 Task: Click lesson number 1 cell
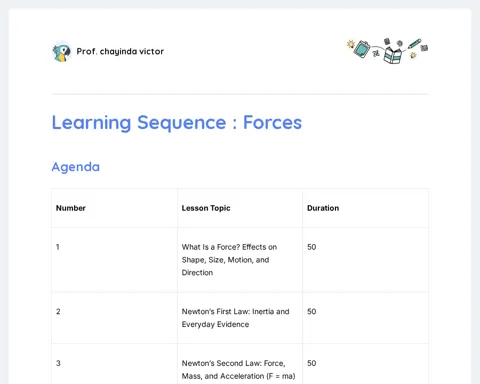[x=115, y=260]
